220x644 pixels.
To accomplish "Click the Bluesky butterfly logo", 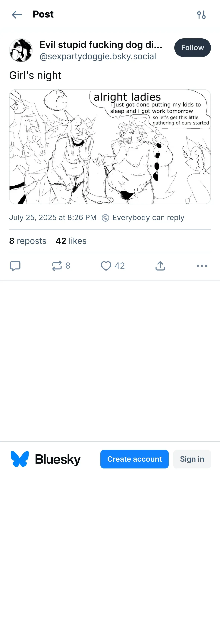I will [x=20, y=459].
